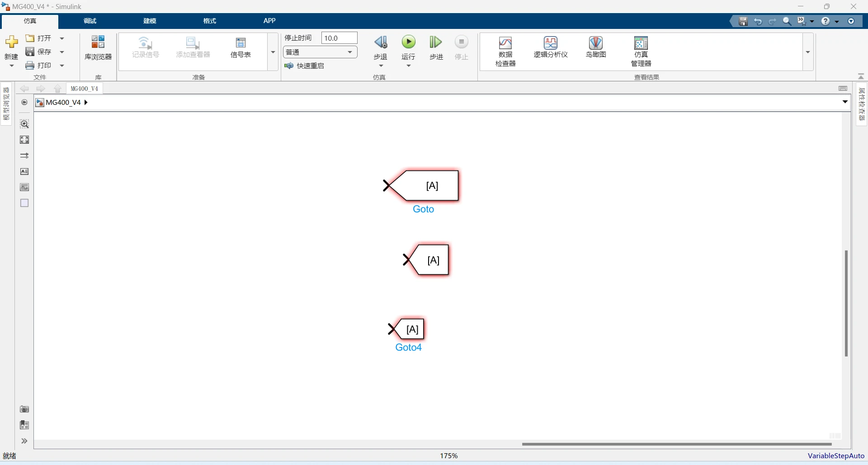Expand the 打印 dropdown arrow
This screenshot has width=868, height=465.
tap(62, 66)
